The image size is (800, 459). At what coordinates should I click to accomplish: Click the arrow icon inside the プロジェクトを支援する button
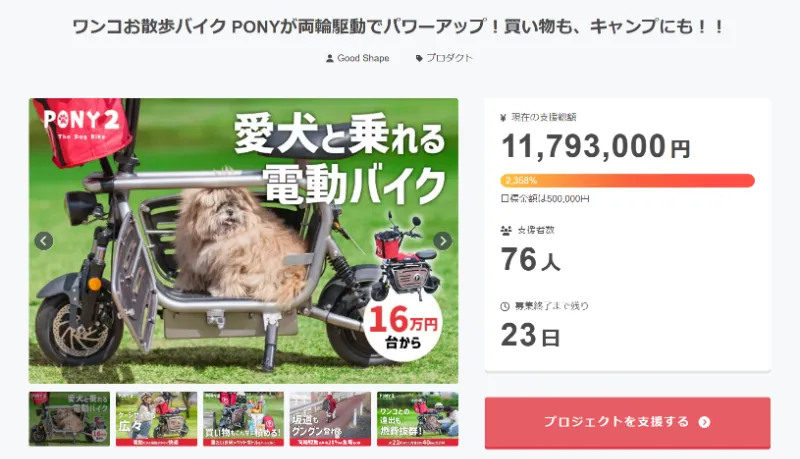click(704, 422)
